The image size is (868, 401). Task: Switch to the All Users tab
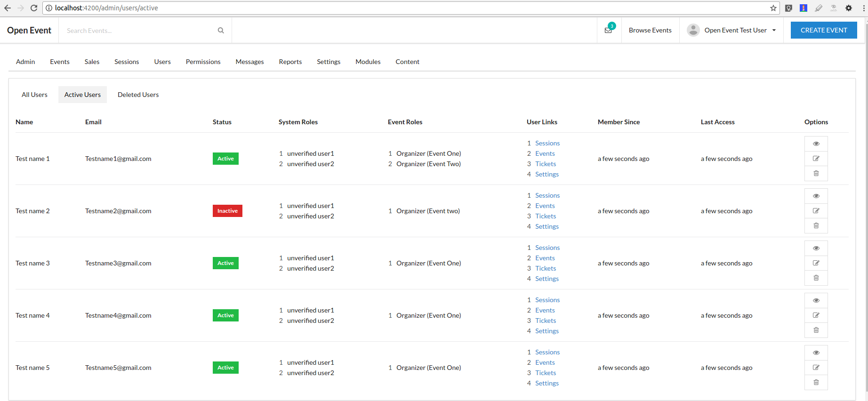34,95
